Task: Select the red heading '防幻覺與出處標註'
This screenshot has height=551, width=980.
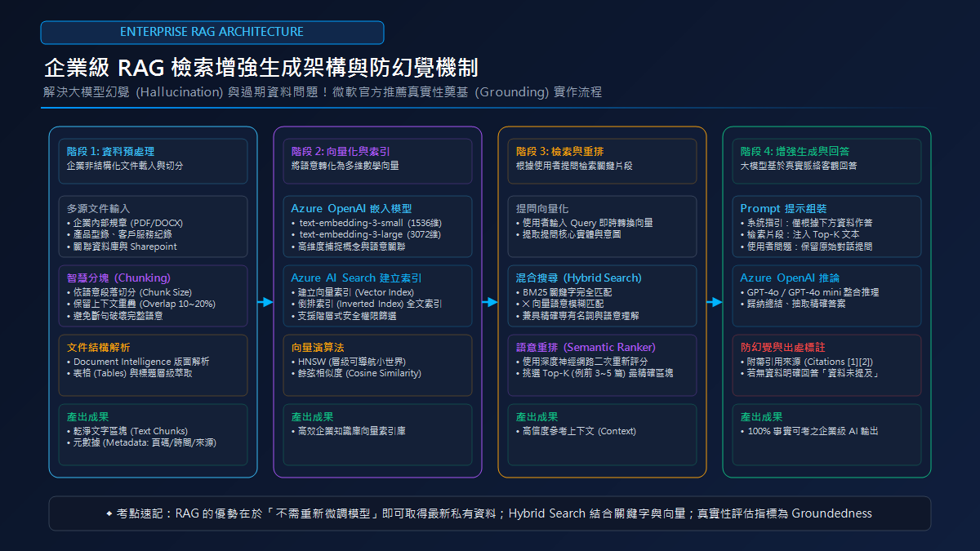Action: [783, 347]
